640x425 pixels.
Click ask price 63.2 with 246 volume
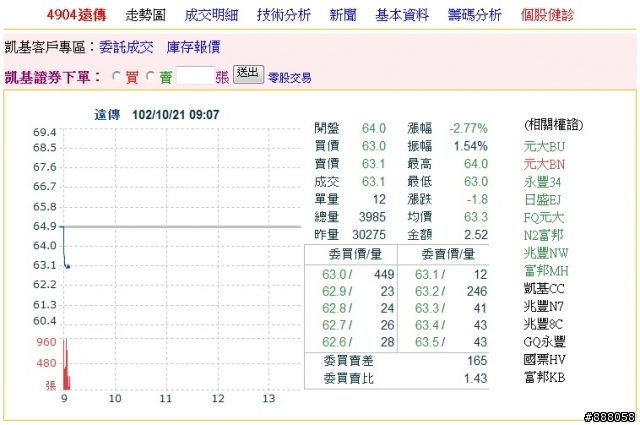(451, 291)
